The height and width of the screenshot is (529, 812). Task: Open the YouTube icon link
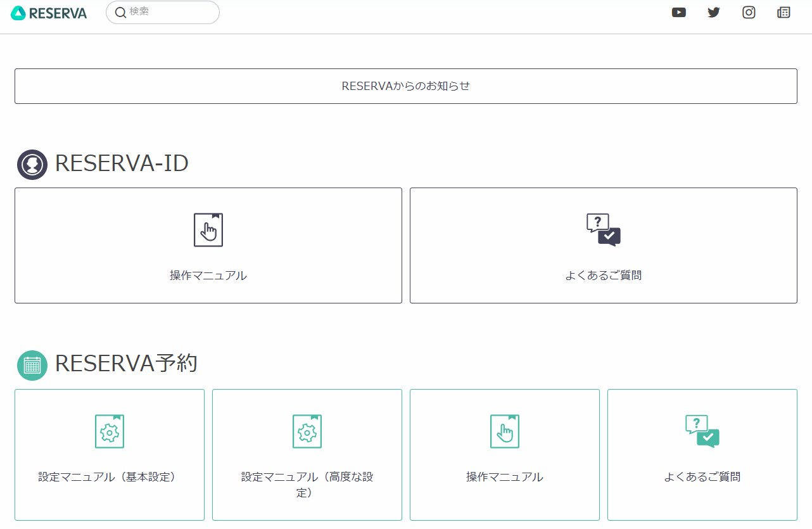(x=679, y=12)
